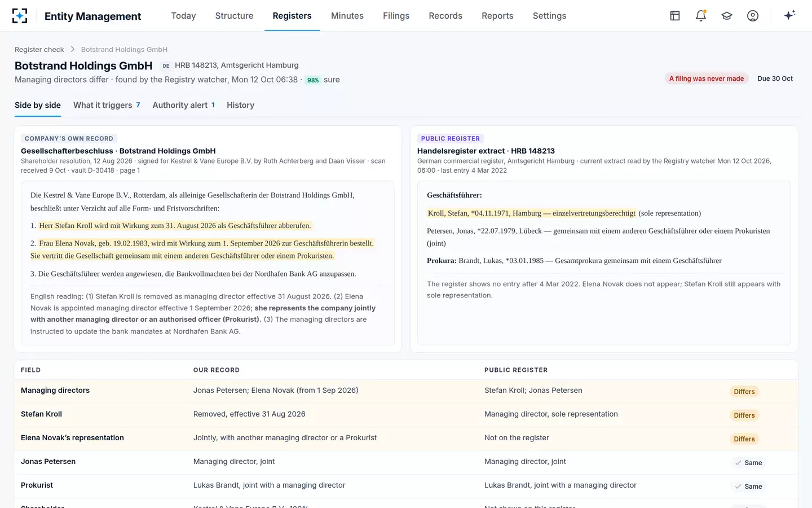Open the user account icon

pos(753,16)
